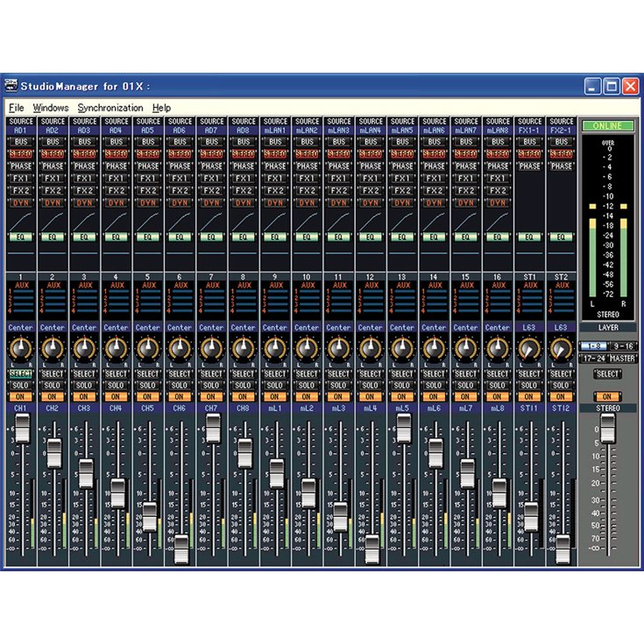Image resolution: width=644 pixels, height=644 pixels.
Task: Click the pan knob on channel CH1
Action: (20, 350)
